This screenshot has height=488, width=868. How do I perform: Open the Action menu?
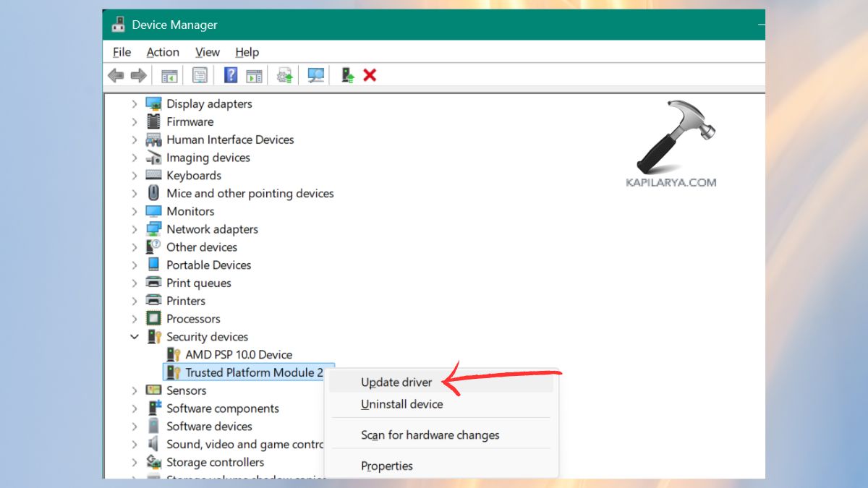(x=162, y=51)
